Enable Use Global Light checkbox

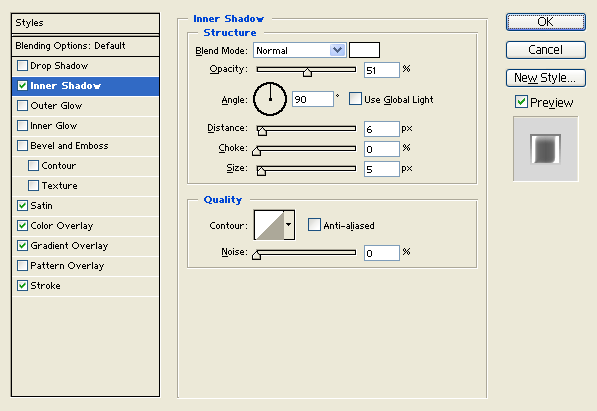(355, 99)
